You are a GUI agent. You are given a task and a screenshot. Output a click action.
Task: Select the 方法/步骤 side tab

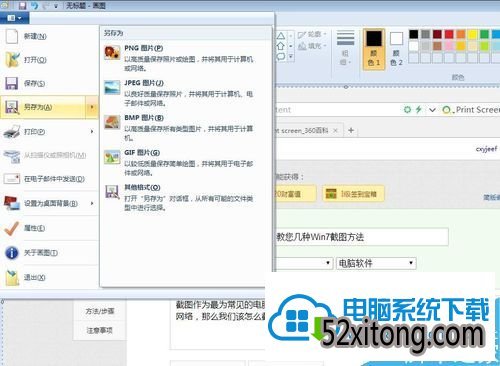(x=100, y=311)
